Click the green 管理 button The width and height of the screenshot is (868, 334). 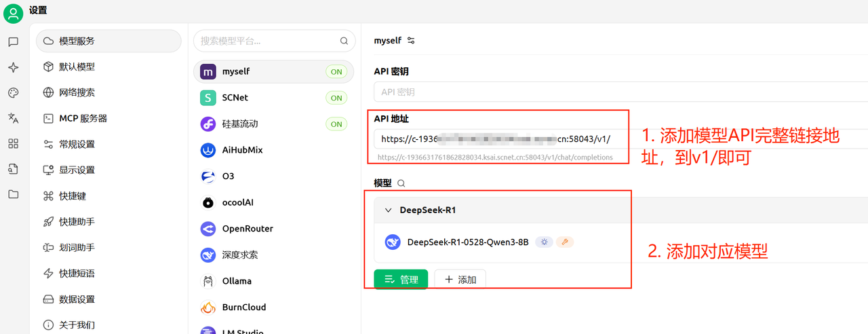[401, 280]
